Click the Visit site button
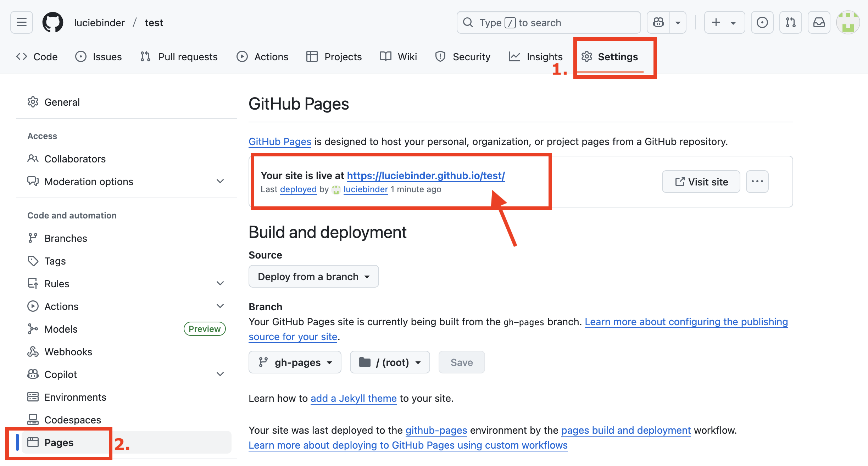868x466 pixels. [x=701, y=182]
